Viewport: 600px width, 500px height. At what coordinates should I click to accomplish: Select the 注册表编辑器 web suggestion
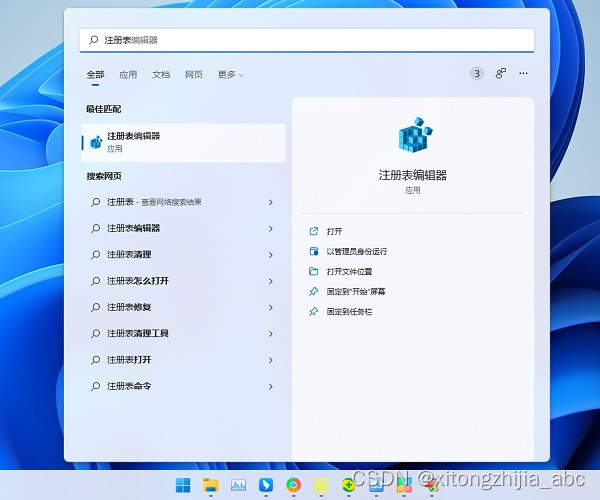184,228
